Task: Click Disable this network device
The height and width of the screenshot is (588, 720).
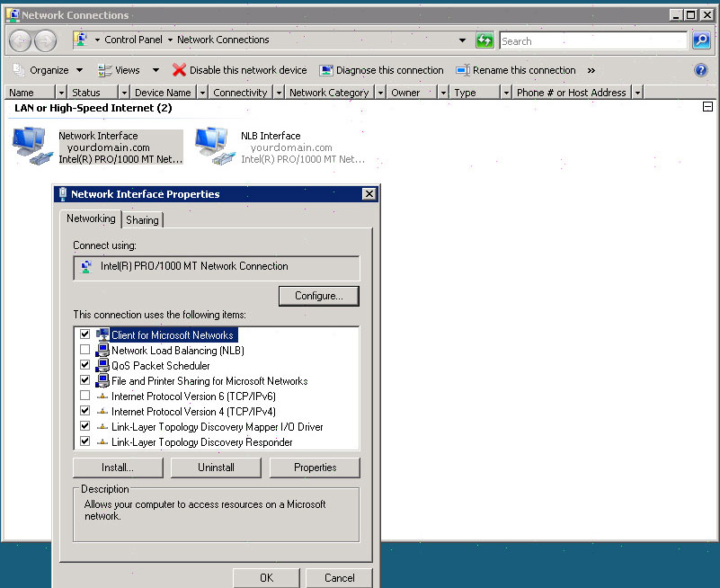Action: click(x=248, y=70)
